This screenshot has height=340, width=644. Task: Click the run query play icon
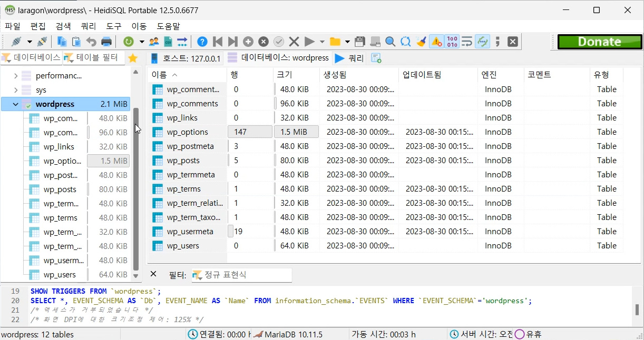[x=309, y=42]
